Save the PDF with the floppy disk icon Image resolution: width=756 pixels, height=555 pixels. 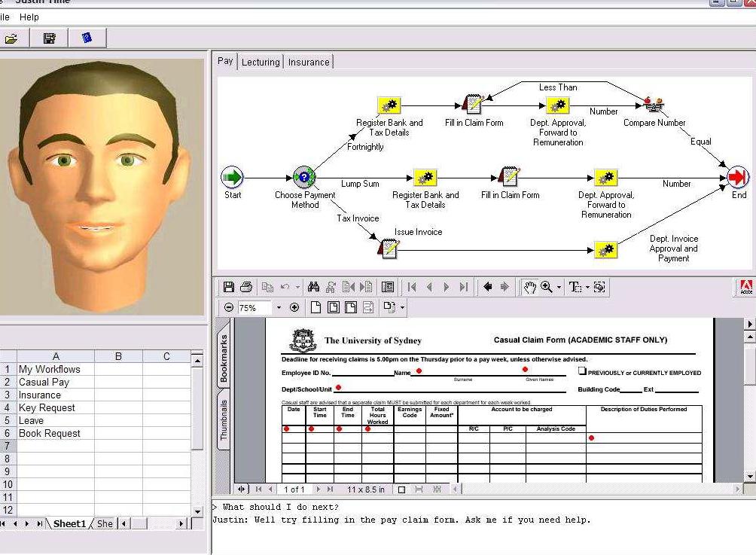pyautogui.click(x=229, y=288)
